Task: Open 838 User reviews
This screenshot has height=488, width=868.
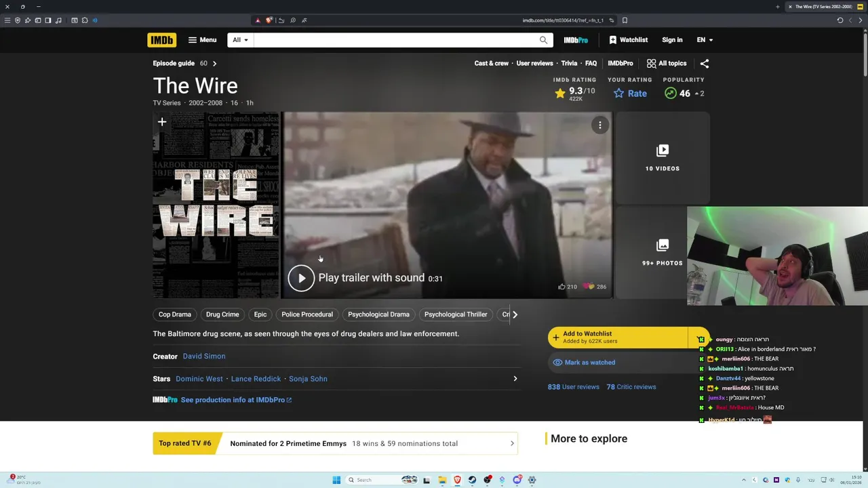Action: point(573,387)
